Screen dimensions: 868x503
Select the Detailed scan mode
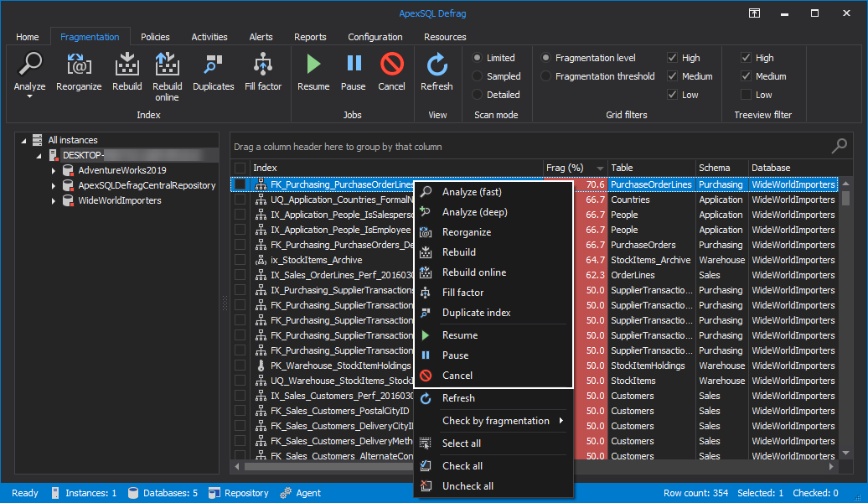(x=477, y=95)
